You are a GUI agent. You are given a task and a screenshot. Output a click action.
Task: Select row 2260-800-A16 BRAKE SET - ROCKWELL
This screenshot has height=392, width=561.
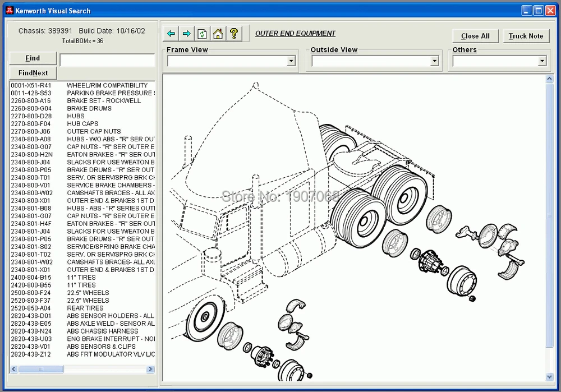coord(82,101)
